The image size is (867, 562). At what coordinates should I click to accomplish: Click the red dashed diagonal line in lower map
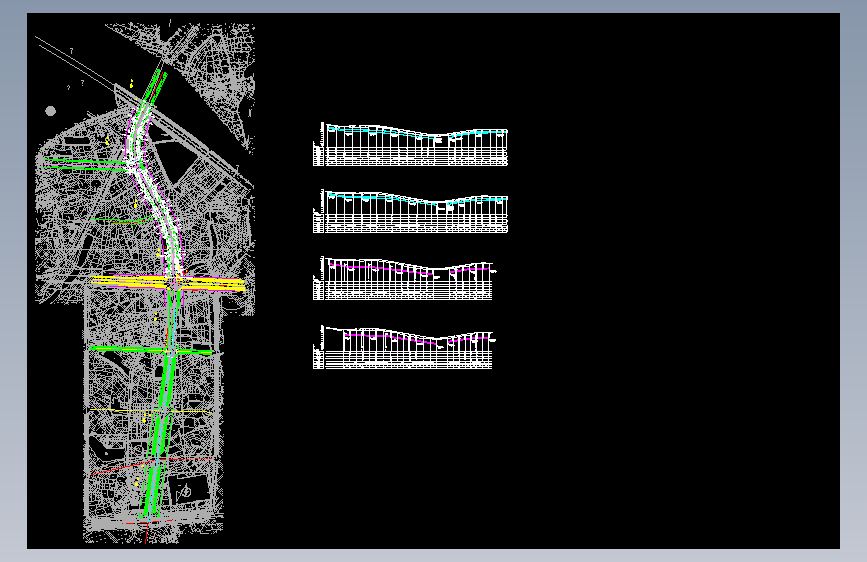point(151,465)
